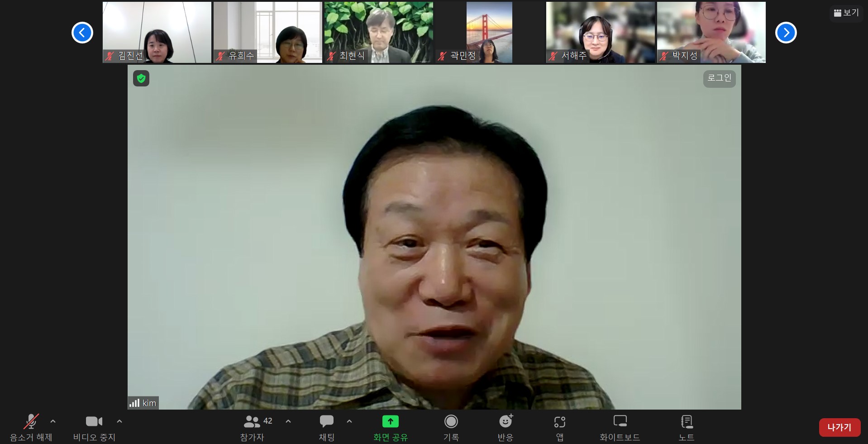Click the 42 participant count
The image size is (868, 444).
tap(268, 421)
